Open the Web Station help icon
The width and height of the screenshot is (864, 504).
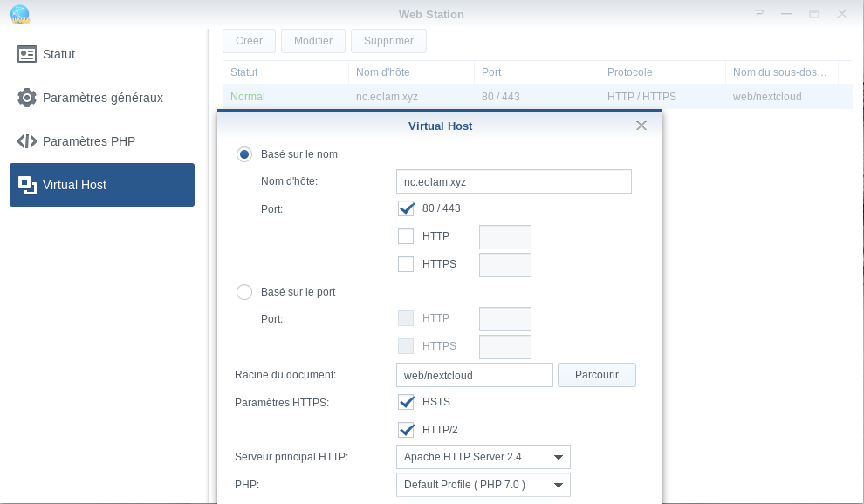[x=758, y=14]
